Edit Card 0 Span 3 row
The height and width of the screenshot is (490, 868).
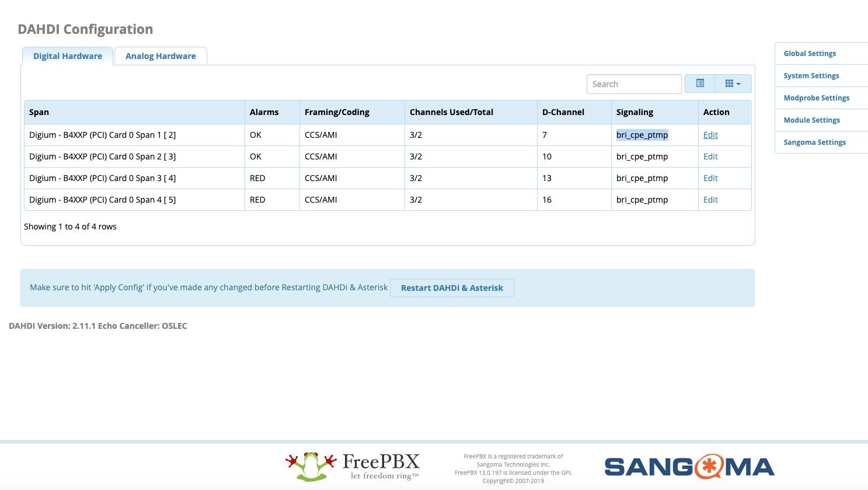tap(710, 178)
